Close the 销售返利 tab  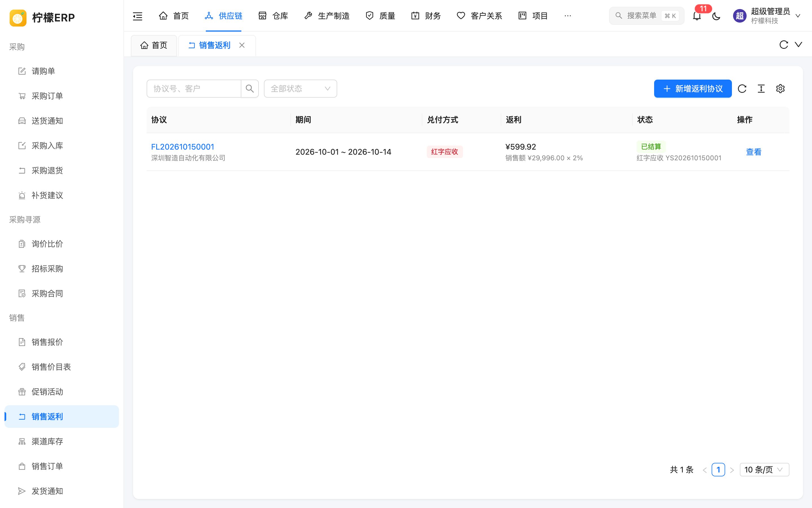[242, 45]
